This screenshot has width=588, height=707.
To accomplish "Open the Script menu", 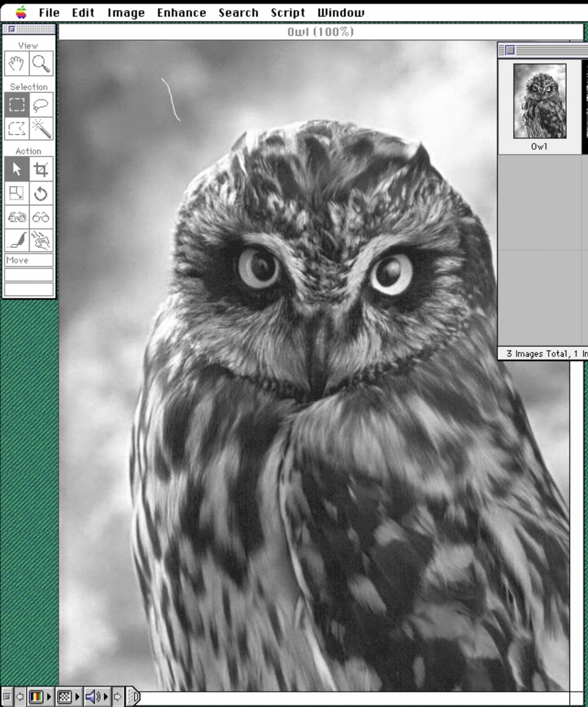I will tap(288, 13).
